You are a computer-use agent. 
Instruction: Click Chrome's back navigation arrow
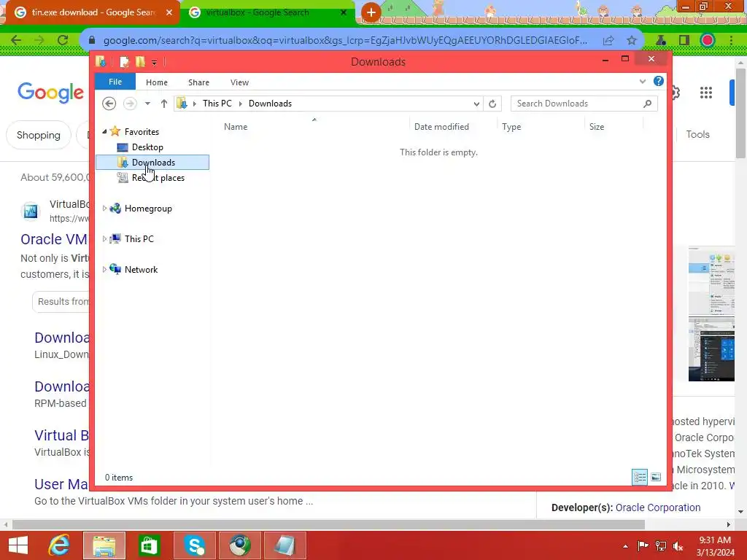point(16,40)
